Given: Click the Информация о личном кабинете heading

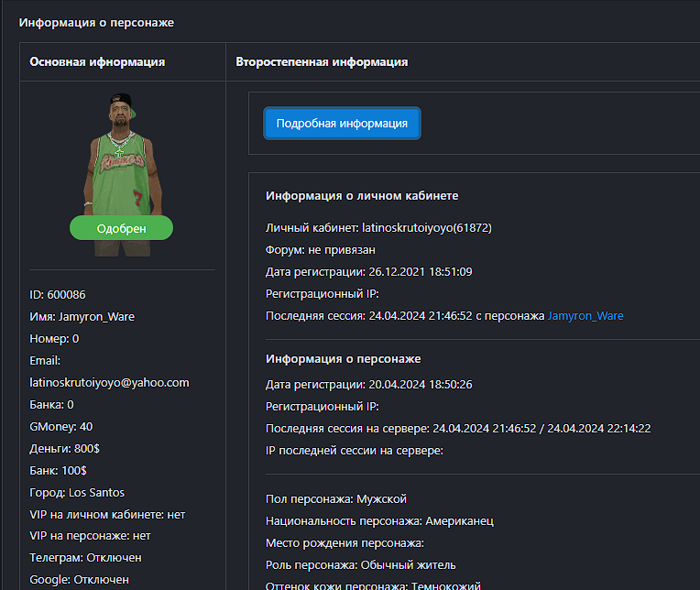Looking at the screenshot, I should (362, 196).
